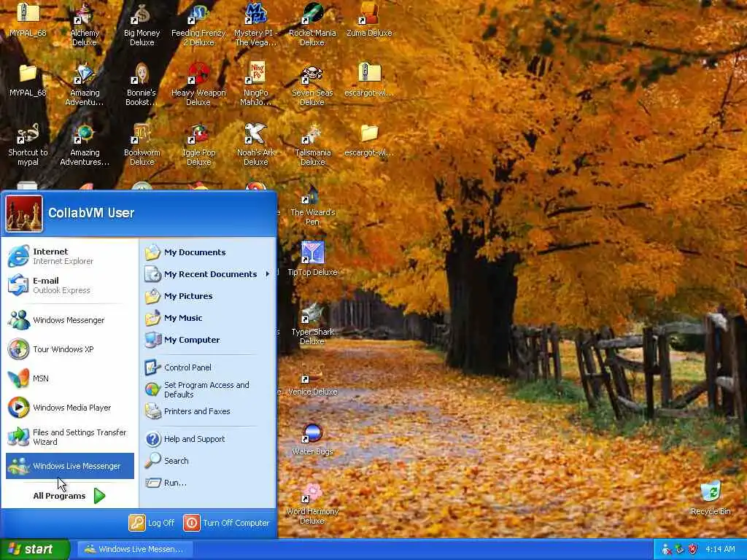Switch to Windows Live Messenger taskbar button
Screen dimensions: 747x560
pos(135,549)
